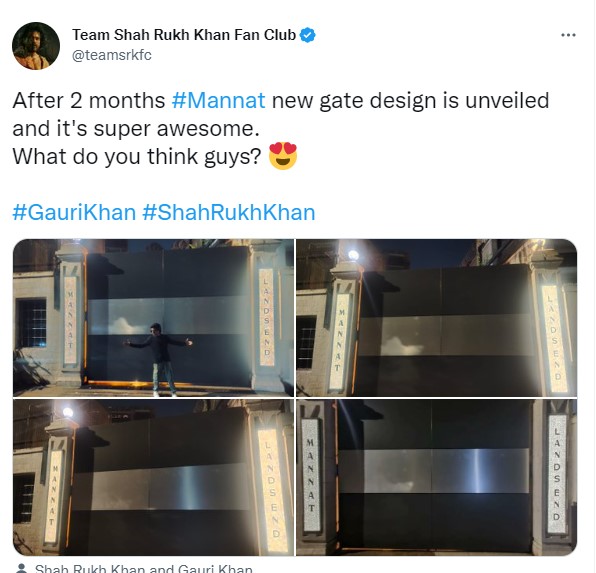
Task: Click the tagged people person icon
Action: tap(22, 568)
